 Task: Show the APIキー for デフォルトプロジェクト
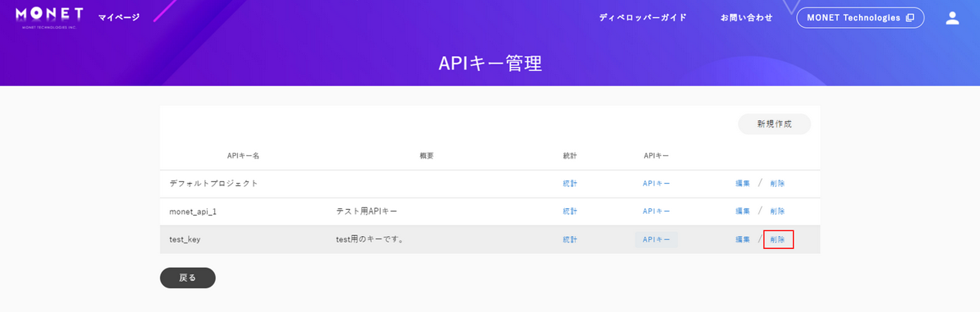656,184
